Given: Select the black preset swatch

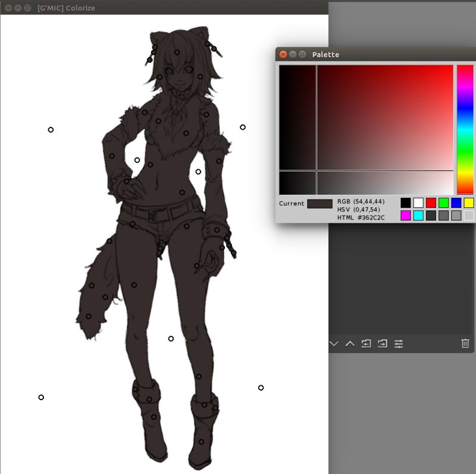Looking at the screenshot, I should point(405,202).
